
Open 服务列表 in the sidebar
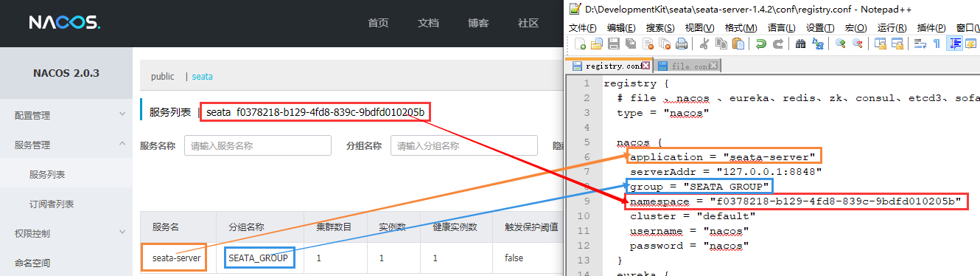[x=47, y=174]
